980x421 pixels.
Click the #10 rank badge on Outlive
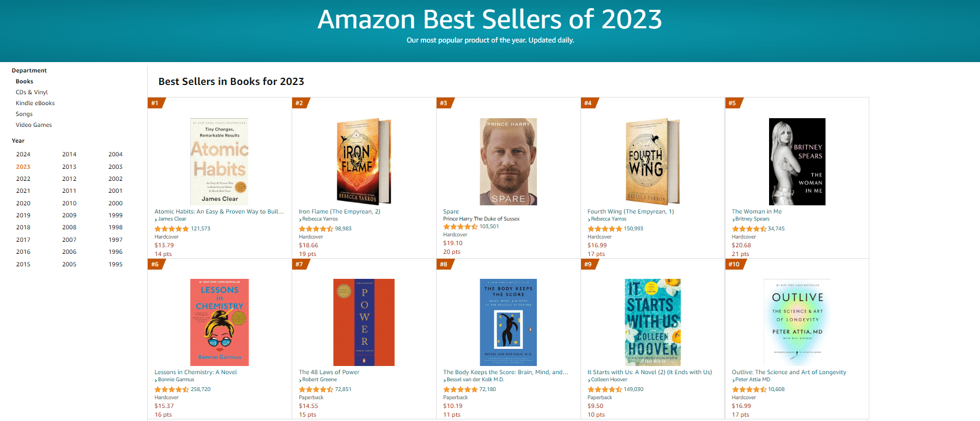(735, 264)
